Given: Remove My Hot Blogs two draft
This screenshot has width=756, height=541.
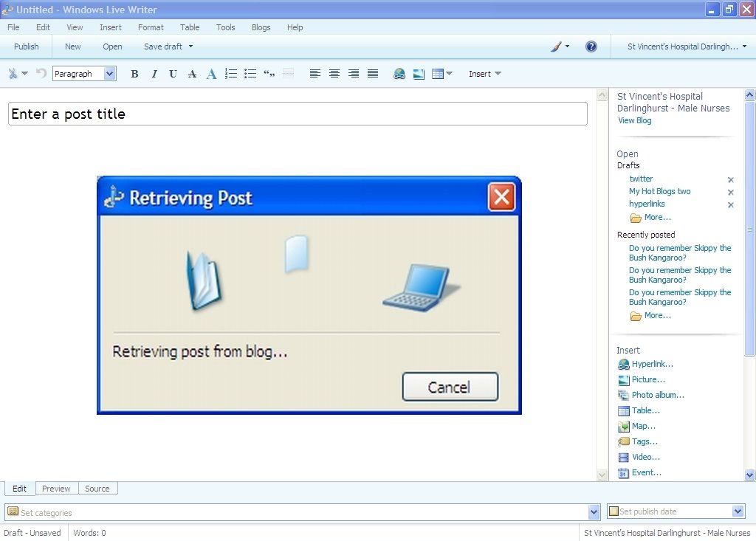Looking at the screenshot, I should [x=730, y=192].
